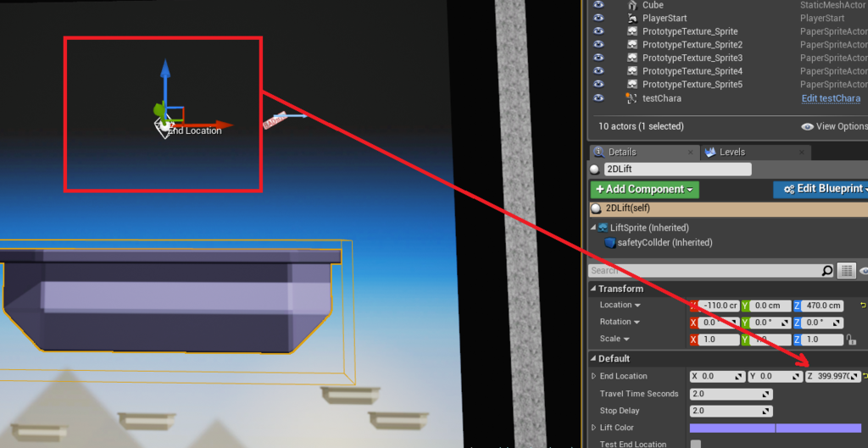This screenshot has width=868, height=448.
Task: Toggle visibility of PlayerStart
Action: point(598,18)
